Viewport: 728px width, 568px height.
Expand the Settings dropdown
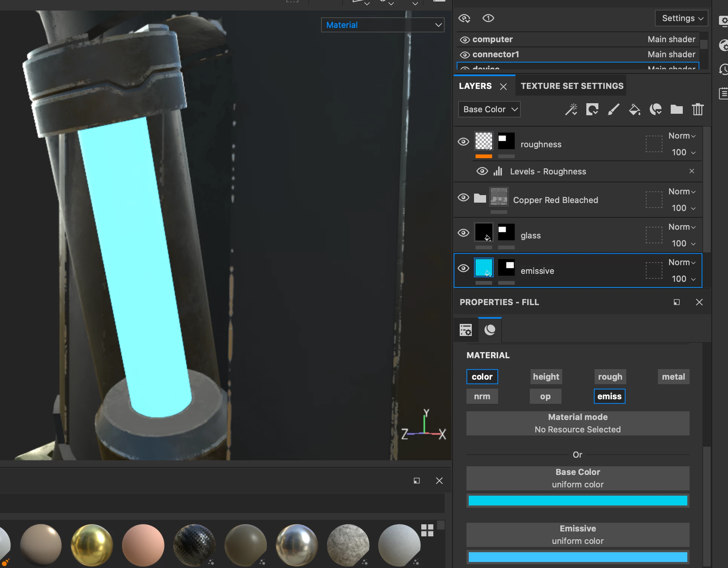click(682, 18)
